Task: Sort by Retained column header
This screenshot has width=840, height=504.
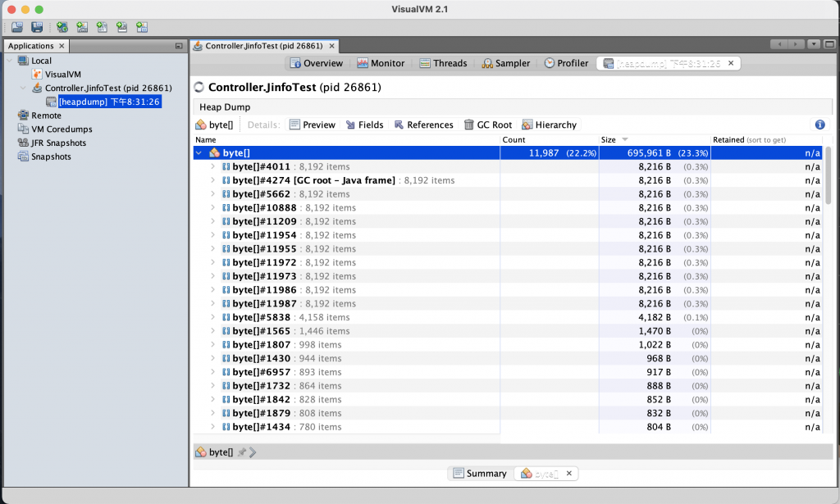Action: 767,139
